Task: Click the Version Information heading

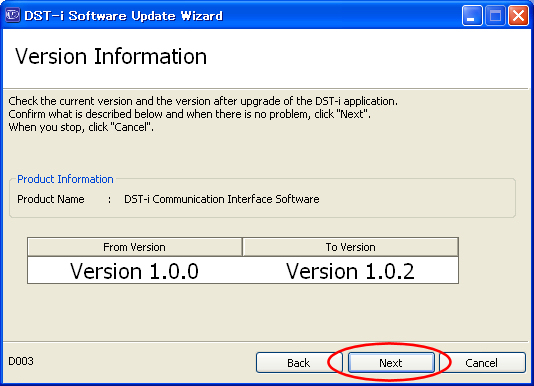Action: 111,56
